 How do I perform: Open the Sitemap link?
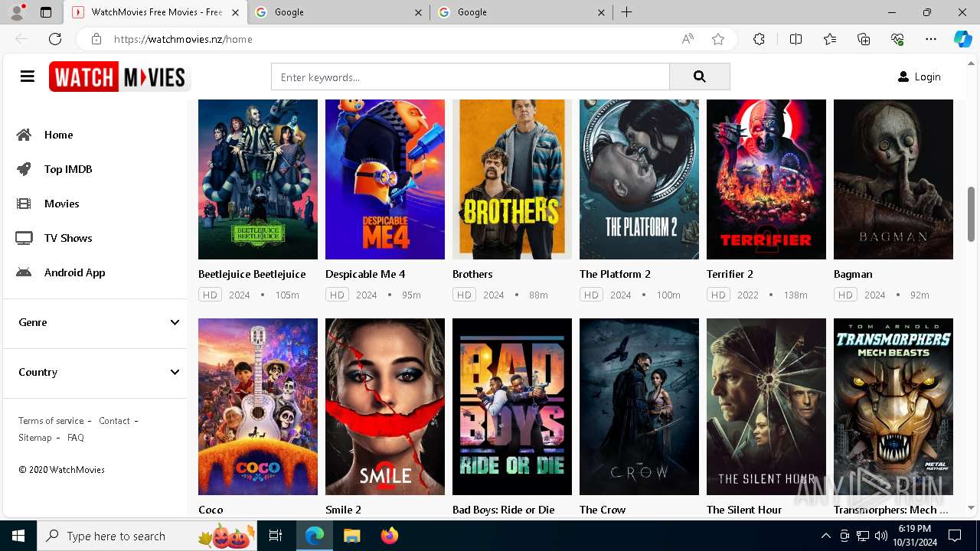35,438
